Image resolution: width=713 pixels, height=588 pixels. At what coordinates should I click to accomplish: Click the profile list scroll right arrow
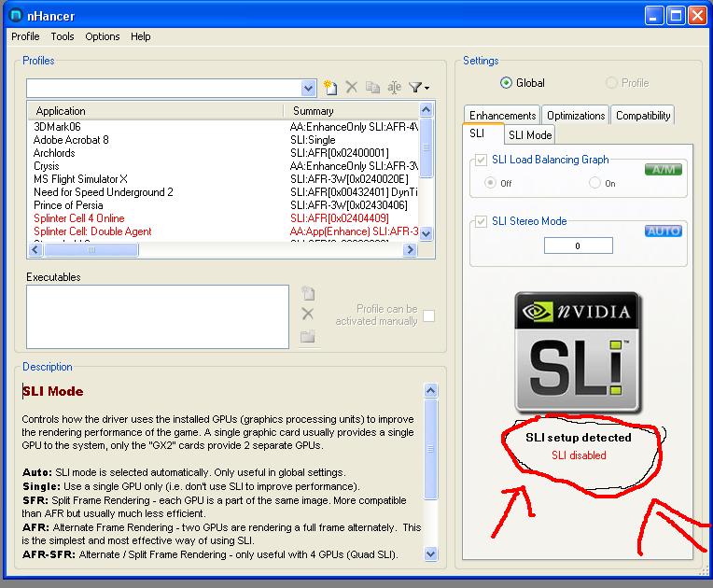(x=410, y=249)
